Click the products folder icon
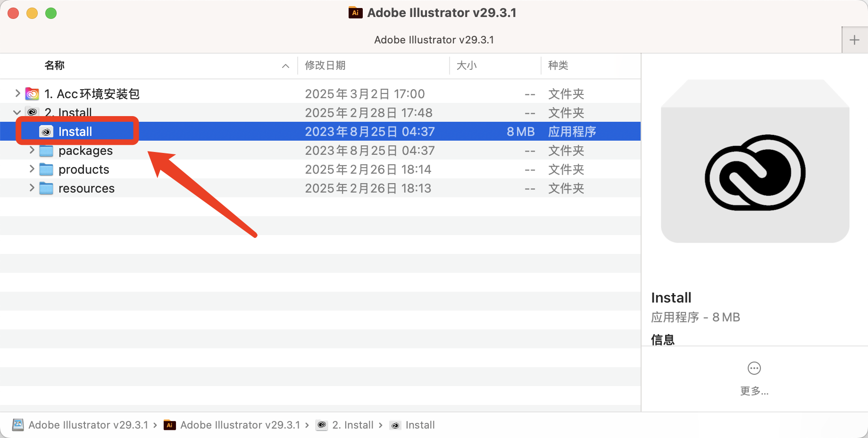868x438 pixels. tap(46, 169)
